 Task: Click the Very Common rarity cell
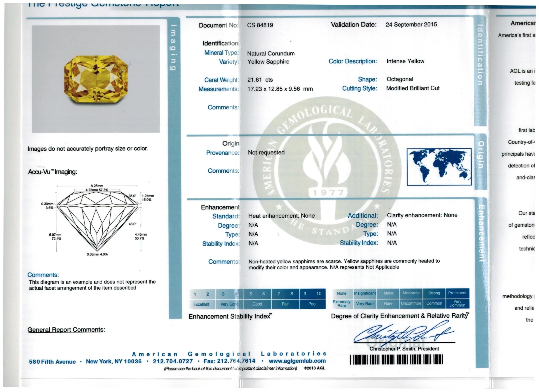[x=457, y=303]
